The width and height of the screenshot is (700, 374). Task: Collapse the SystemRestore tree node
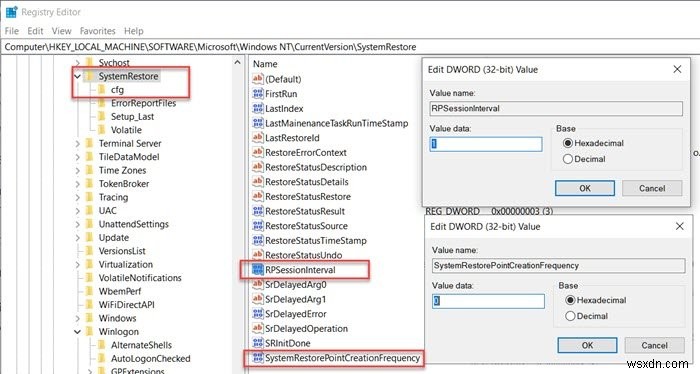point(77,76)
